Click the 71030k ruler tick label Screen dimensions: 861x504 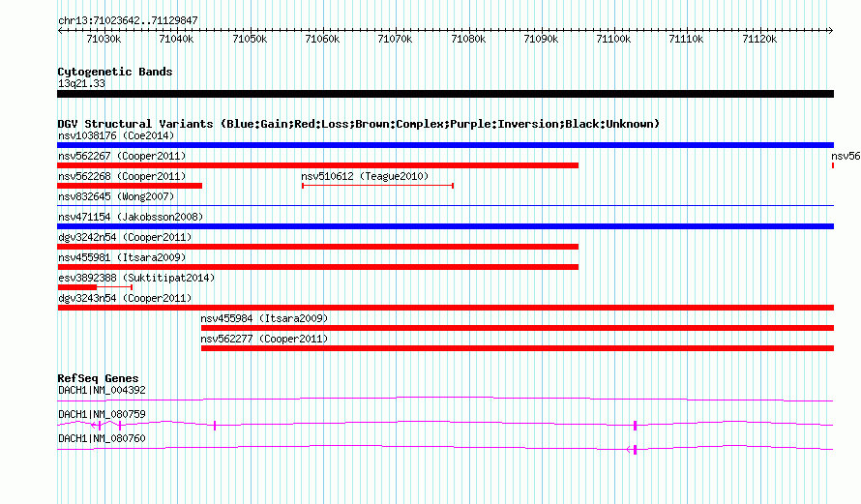pyautogui.click(x=104, y=39)
